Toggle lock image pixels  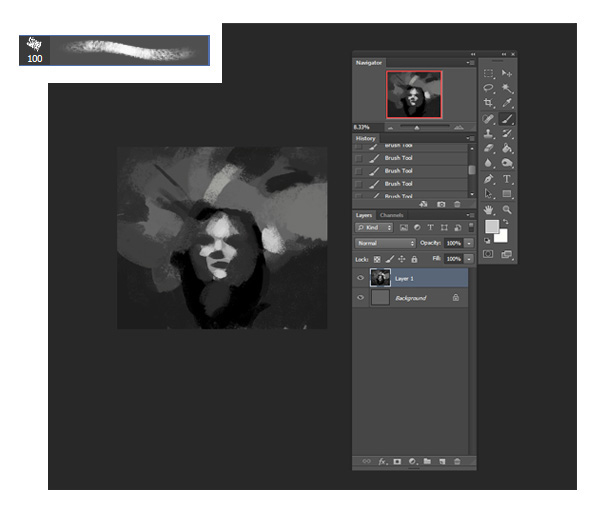click(390, 260)
